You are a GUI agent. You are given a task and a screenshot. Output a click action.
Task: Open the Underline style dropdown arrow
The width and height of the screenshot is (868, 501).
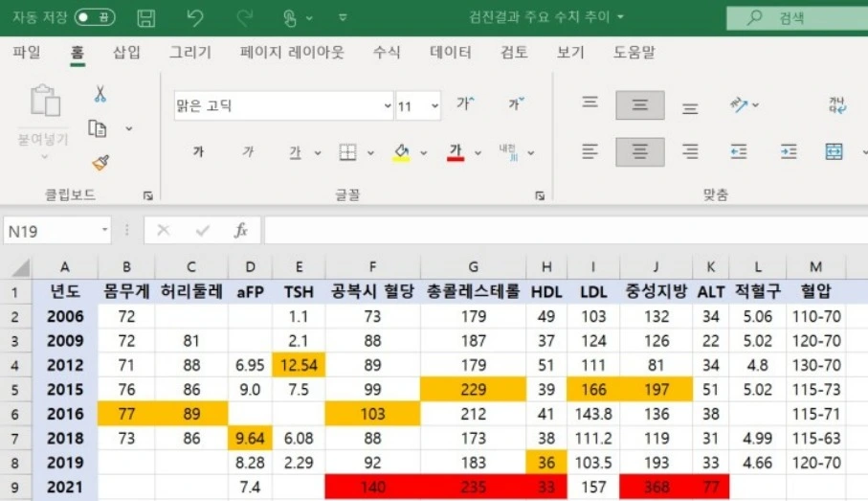click(318, 153)
